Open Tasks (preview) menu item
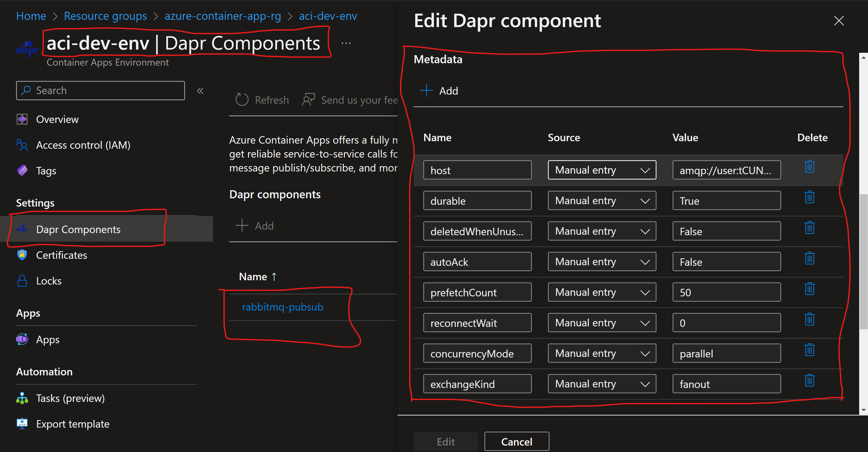 71,398
